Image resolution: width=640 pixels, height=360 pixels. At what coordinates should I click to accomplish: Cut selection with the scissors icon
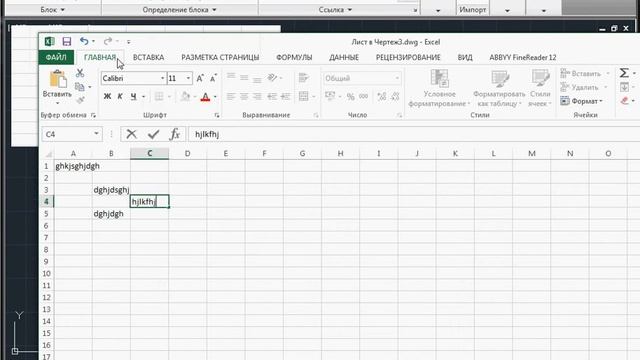coord(80,73)
